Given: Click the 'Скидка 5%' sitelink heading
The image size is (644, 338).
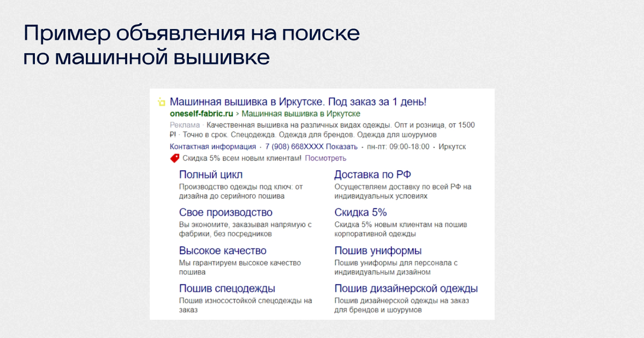Looking at the screenshot, I should pos(360,212).
